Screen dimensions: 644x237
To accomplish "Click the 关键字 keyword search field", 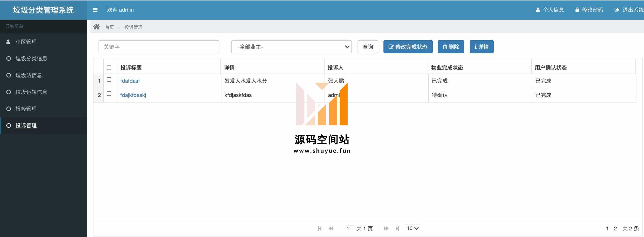I will [159, 47].
